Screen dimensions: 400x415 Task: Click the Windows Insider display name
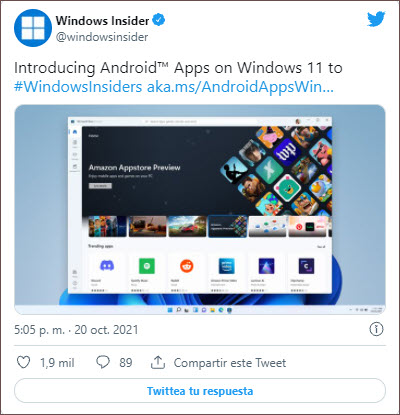coord(102,20)
